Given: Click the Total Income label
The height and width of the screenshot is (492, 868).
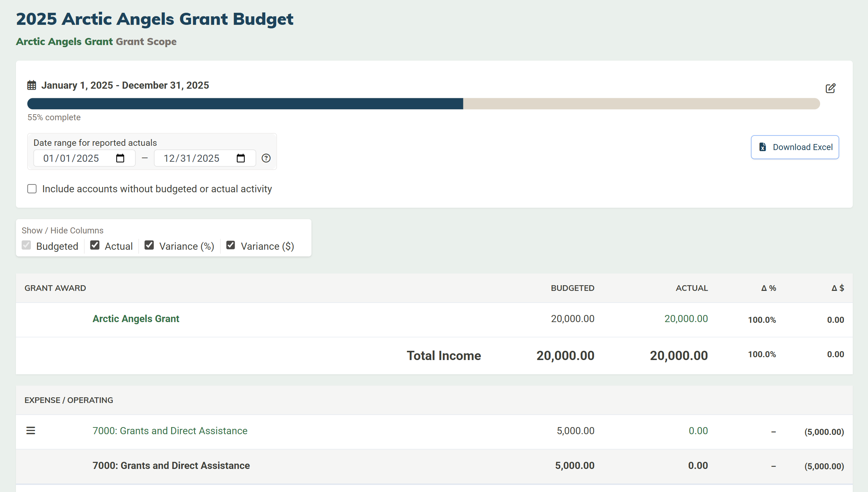Looking at the screenshot, I should pos(444,355).
